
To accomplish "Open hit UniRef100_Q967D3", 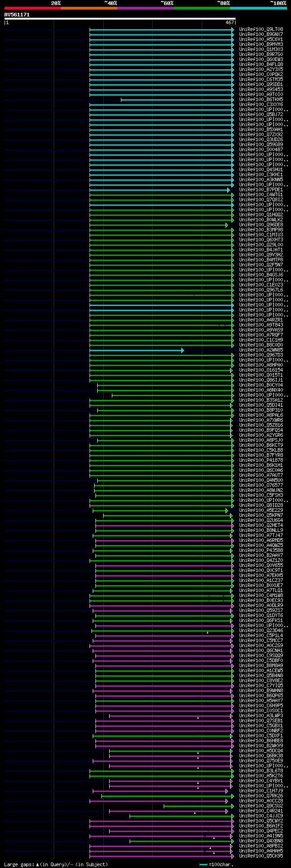I will point(261,355).
